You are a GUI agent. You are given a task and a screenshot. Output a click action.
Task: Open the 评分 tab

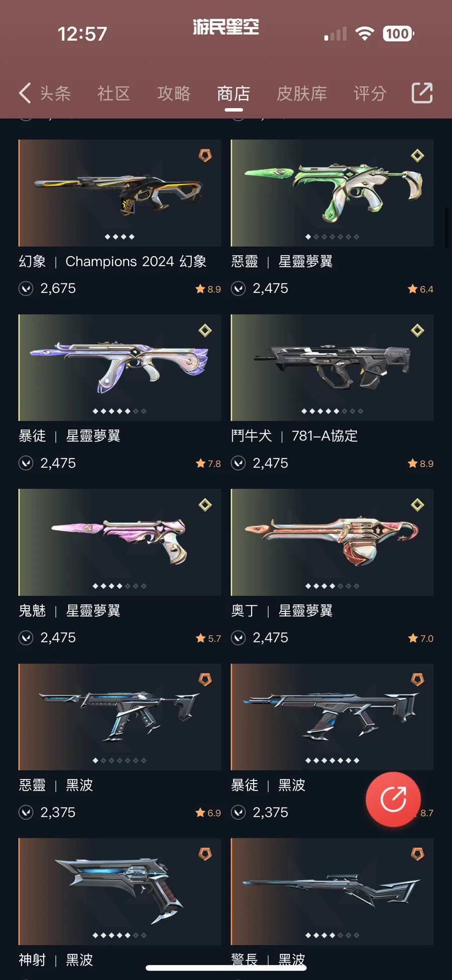tap(370, 93)
